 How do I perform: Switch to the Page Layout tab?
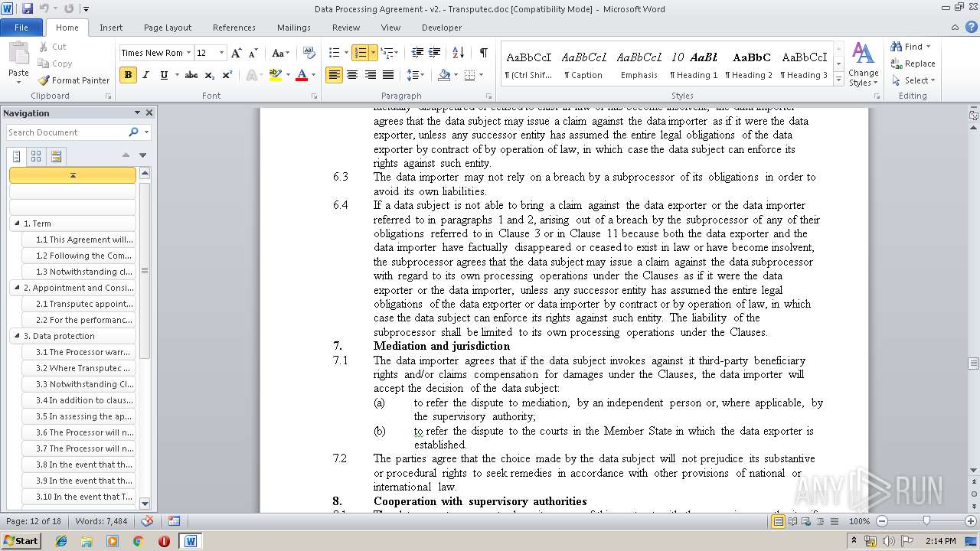tap(168, 28)
